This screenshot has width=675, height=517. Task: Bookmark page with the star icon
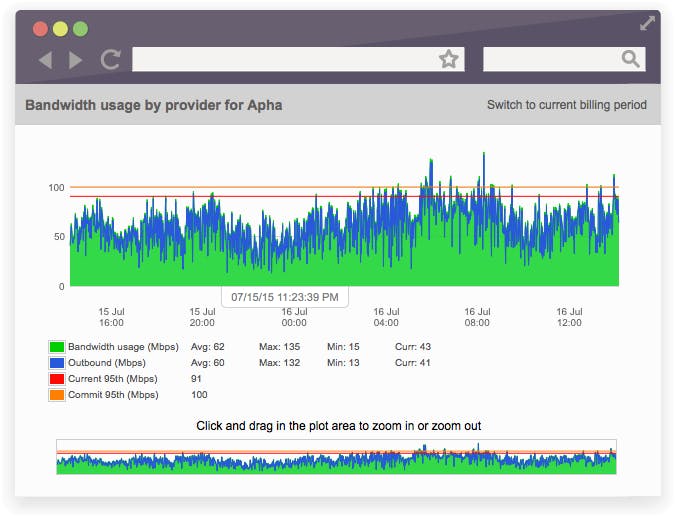[449, 60]
